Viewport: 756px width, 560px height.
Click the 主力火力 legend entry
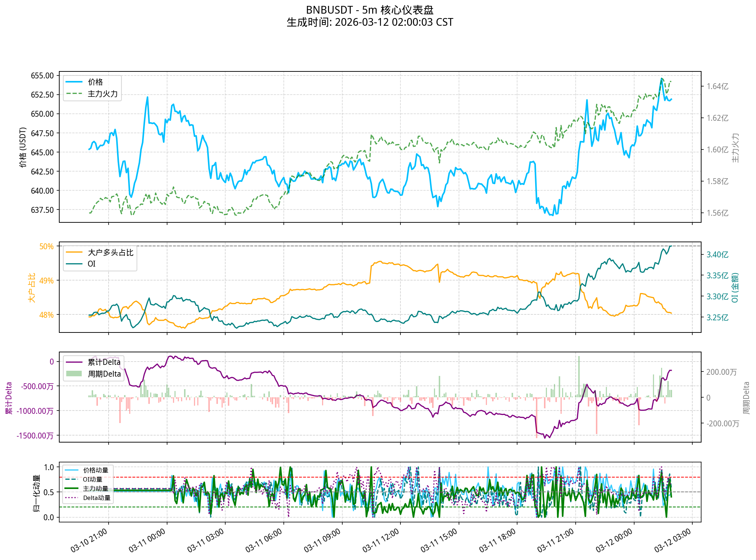(102, 94)
